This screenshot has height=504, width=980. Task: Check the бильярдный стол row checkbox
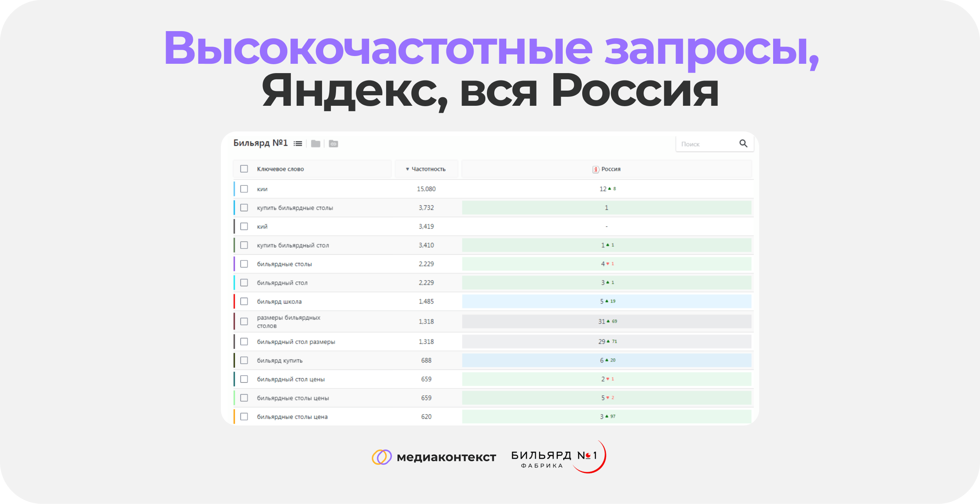coord(244,283)
